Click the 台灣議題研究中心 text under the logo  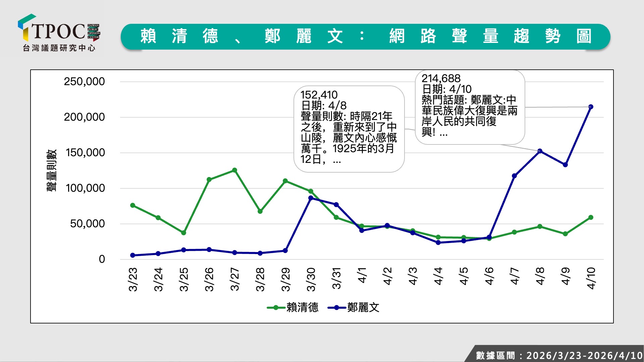coord(59,48)
